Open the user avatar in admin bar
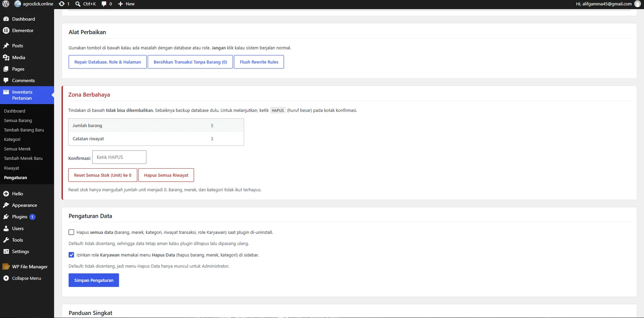The image size is (644, 318). tap(638, 4)
